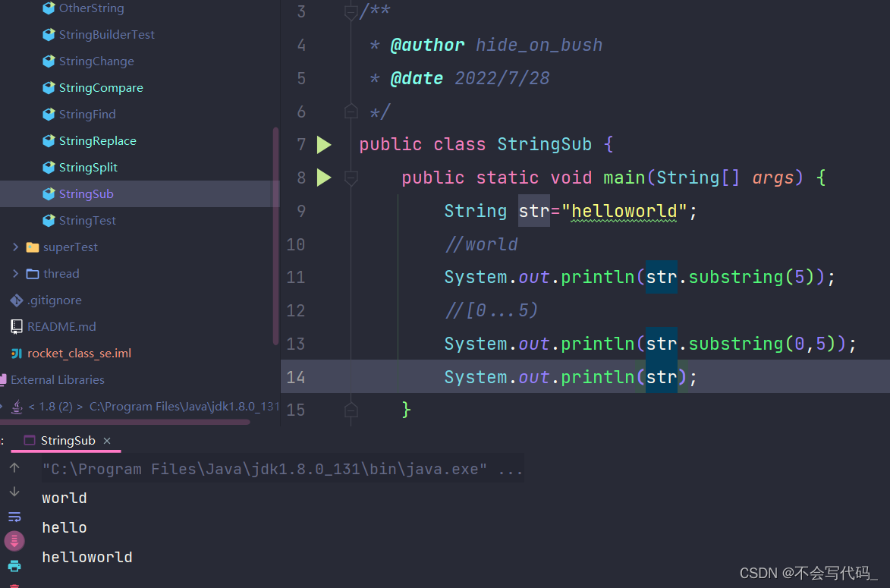Click line number 14 in gutter
The image size is (890, 588).
tap(296, 377)
